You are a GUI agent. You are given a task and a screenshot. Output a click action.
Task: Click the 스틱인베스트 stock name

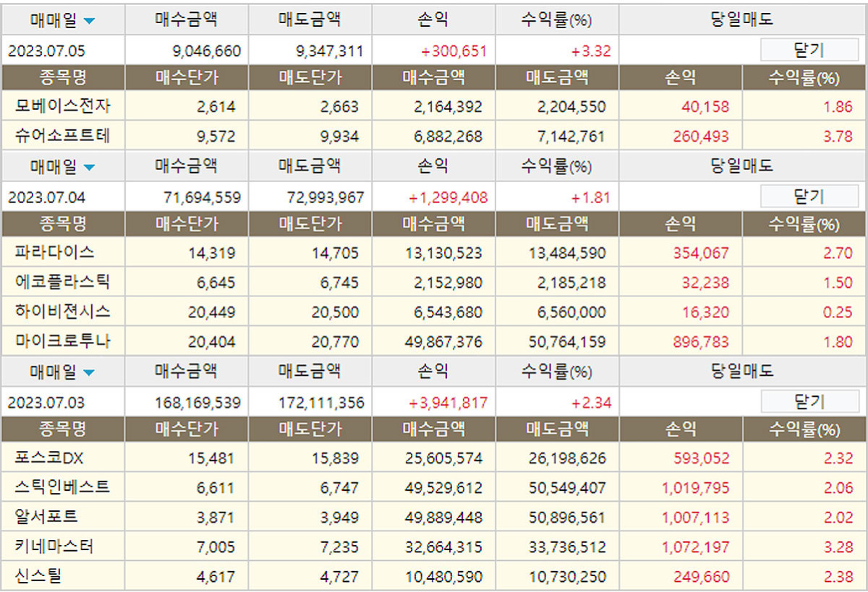coord(63,487)
